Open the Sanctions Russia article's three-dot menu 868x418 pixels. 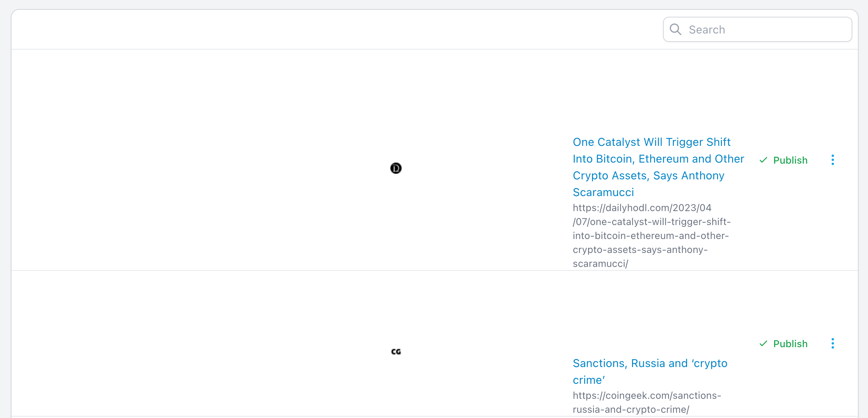tap(832, 344)
